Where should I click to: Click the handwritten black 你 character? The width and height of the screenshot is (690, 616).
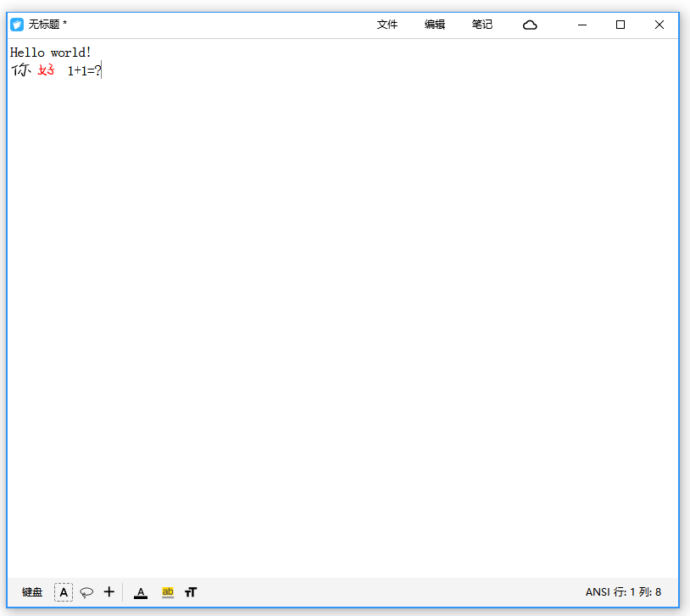pos(21,69)
